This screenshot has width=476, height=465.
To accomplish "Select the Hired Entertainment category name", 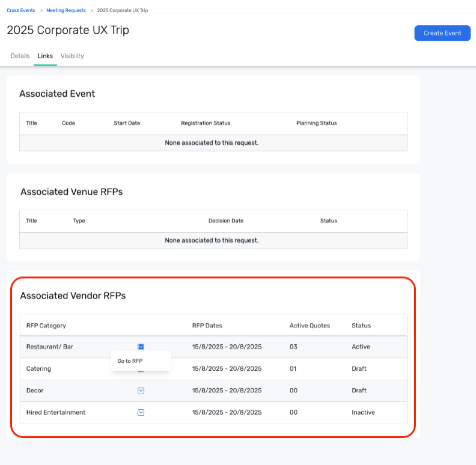I will pyautogui.click(x=56, y=412).
